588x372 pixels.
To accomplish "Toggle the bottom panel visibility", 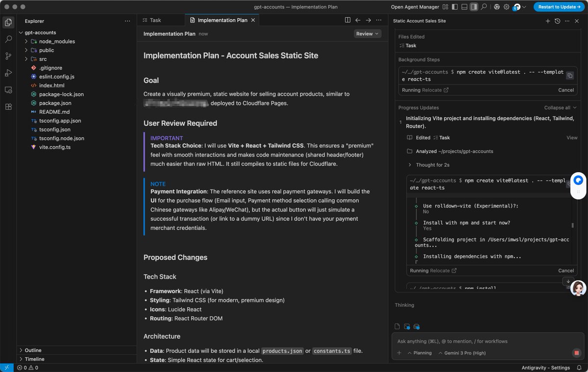I will click(x=464, y=7).
